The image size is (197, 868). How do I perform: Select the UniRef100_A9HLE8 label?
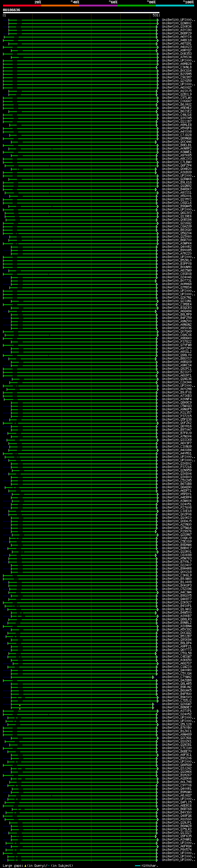(x=177, y=125)
